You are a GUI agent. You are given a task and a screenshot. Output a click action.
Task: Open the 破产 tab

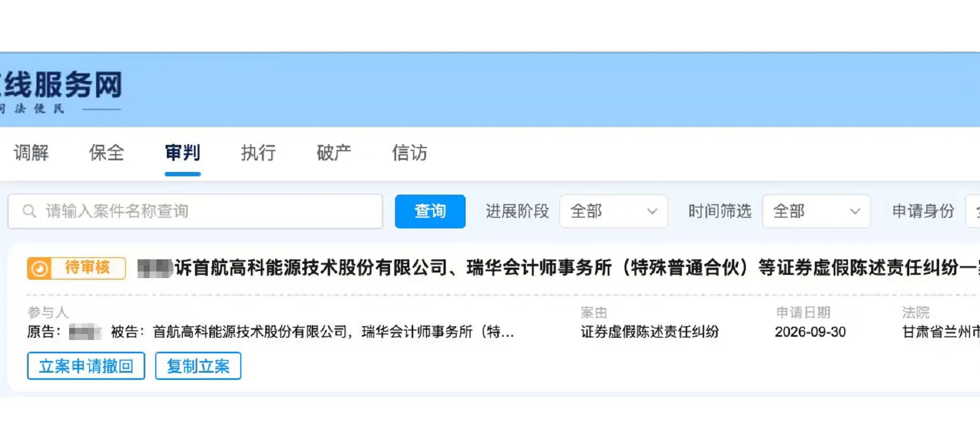[x=334, y=153]
